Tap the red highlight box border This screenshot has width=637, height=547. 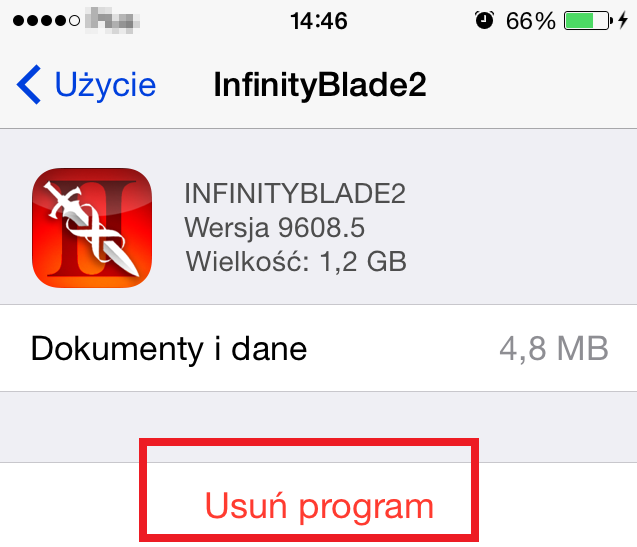[309, 442]
